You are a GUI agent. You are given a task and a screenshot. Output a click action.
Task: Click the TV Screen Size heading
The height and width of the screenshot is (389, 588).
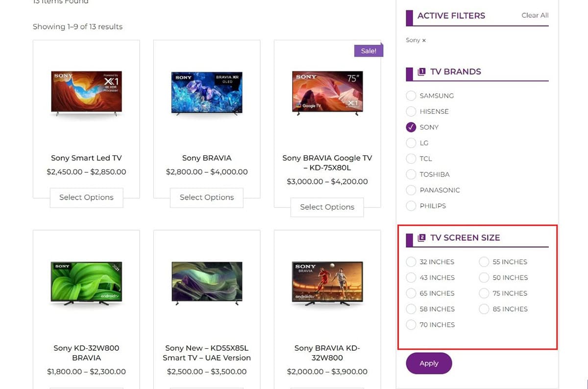465,238
